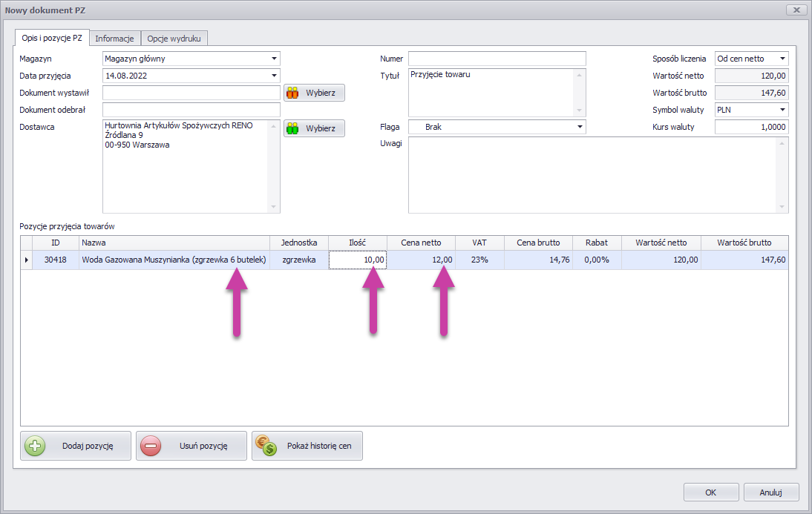Image resolution: width=812 pixels, height=514 pixels.
Task: Close the Nowy dokument PZ window
Action: [x=796, y=10]
